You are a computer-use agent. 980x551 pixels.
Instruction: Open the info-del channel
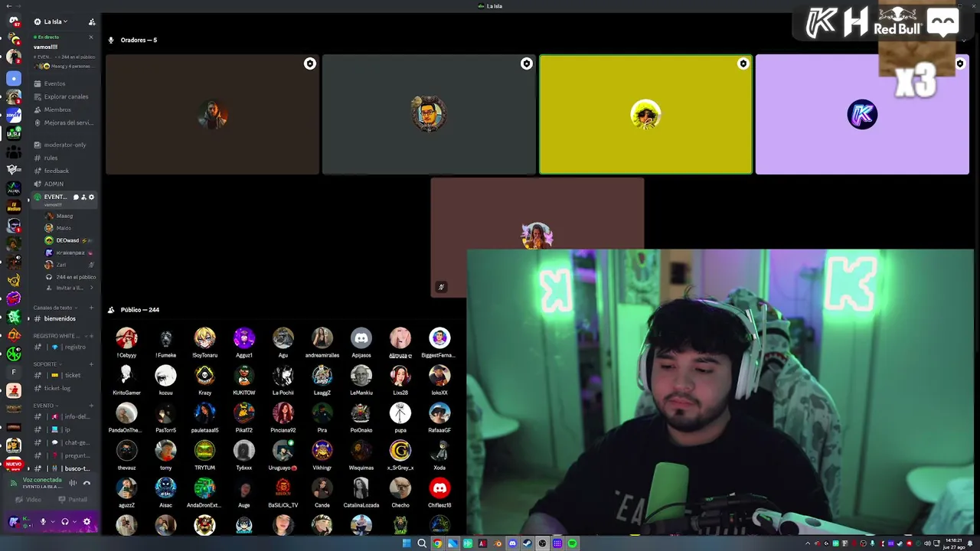[x=64, y=416]
